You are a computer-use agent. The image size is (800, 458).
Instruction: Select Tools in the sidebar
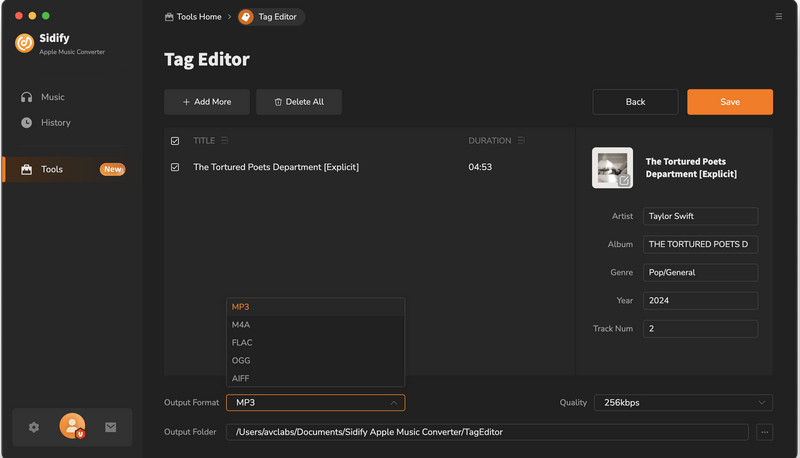click(52, 169)
